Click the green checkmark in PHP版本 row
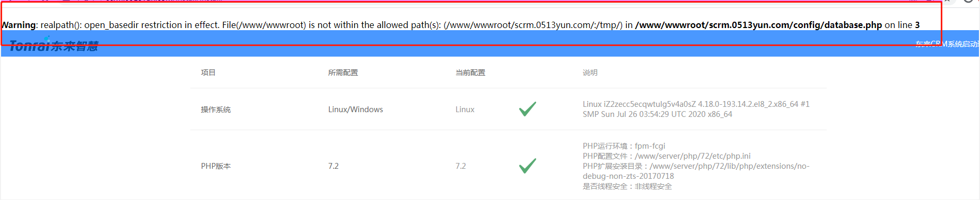This screenshot has width=980, height=200. tap(528, 166)
